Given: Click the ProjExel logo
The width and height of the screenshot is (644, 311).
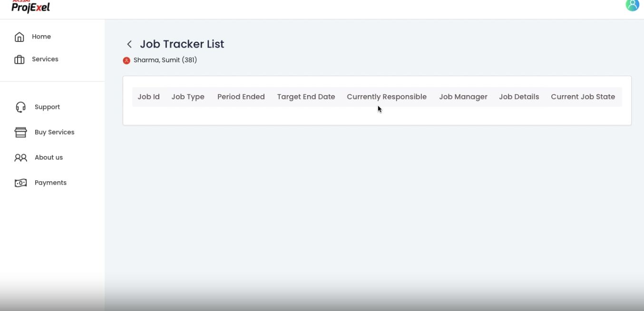Looking at the screenshot, I should coord(30,7).
